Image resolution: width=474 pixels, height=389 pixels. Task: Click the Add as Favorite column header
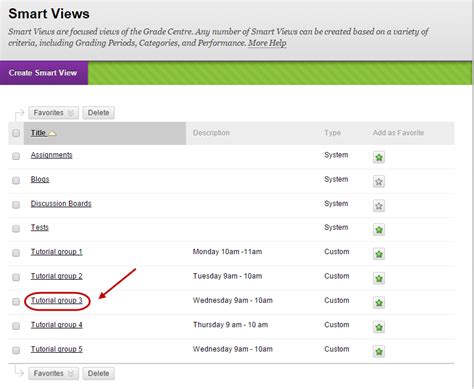pyautogui.click(x=398, y=133)
